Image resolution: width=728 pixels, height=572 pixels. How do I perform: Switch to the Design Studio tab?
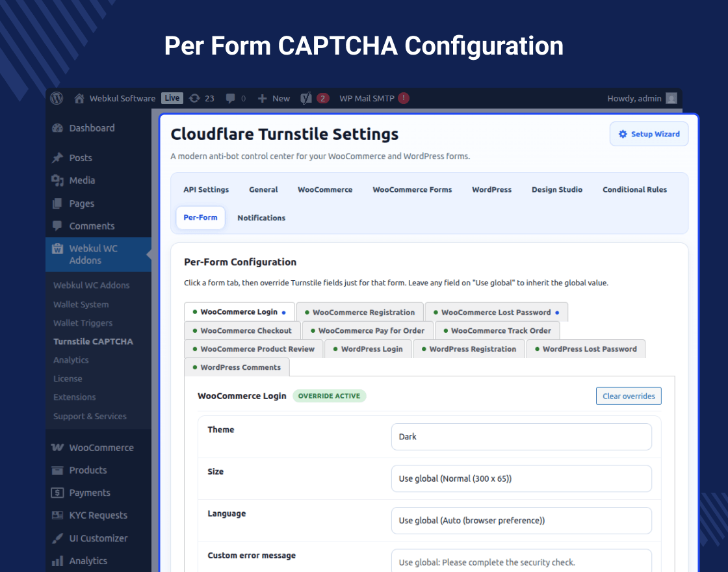click(556, 189)
